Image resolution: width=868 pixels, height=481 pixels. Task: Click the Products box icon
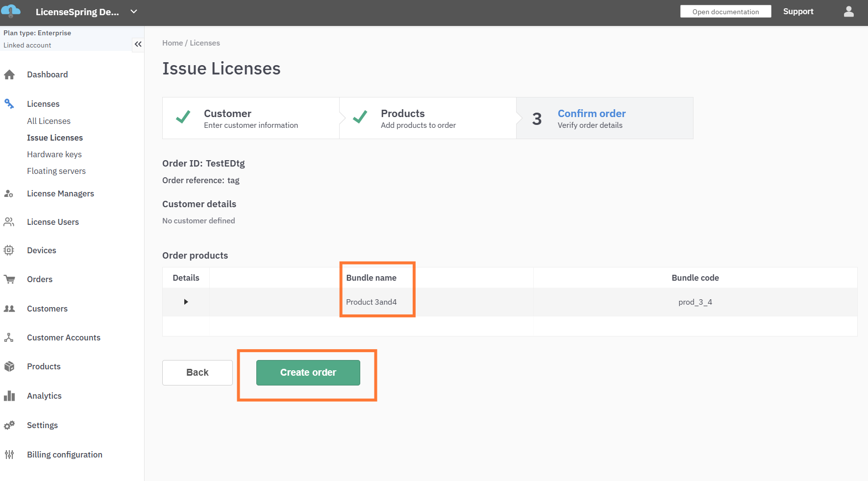coord(9,366)
